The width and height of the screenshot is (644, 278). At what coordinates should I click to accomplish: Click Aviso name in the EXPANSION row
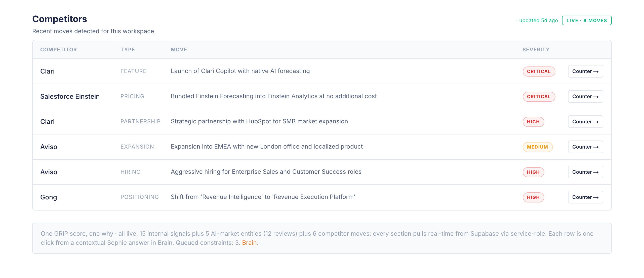point(49,147)
